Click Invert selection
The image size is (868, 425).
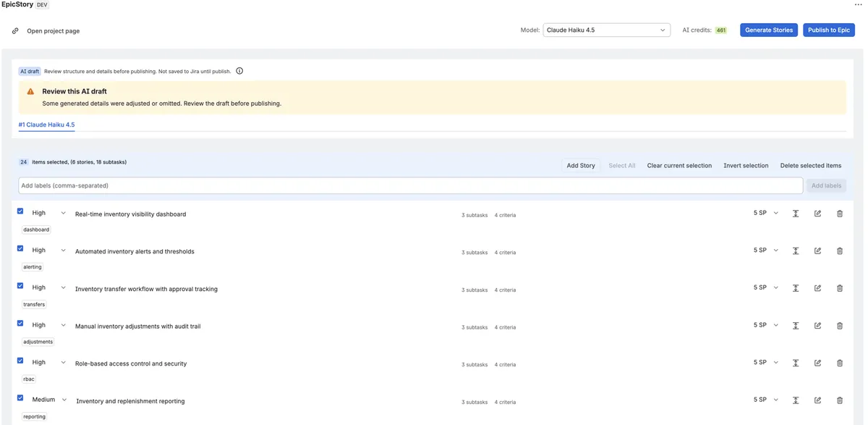coord(746,166)
